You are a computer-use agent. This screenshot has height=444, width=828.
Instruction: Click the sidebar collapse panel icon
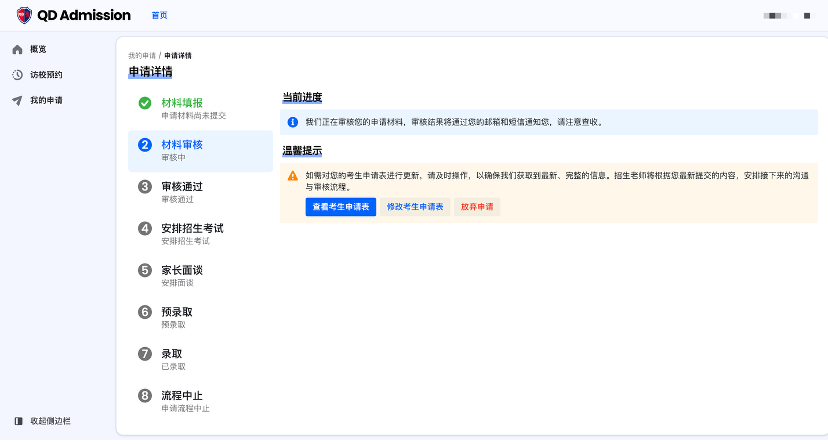click(17, 421)
